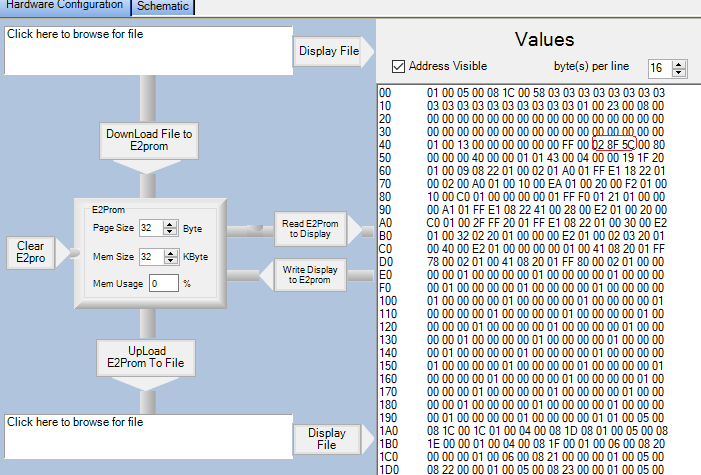Click address 1A0 row label
Image resolution: width=701 pixels, height=475 pixels.
(388, 431)
